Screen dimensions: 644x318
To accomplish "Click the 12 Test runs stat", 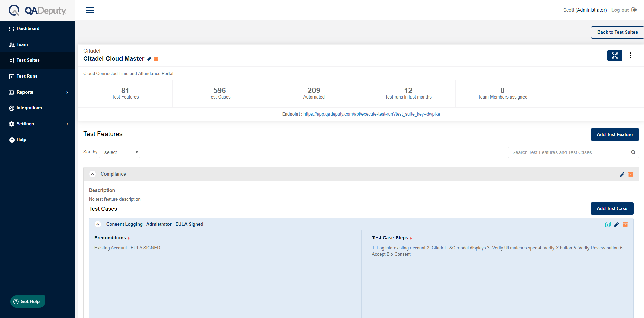I will pyautogui.click(x=408, y=93).
